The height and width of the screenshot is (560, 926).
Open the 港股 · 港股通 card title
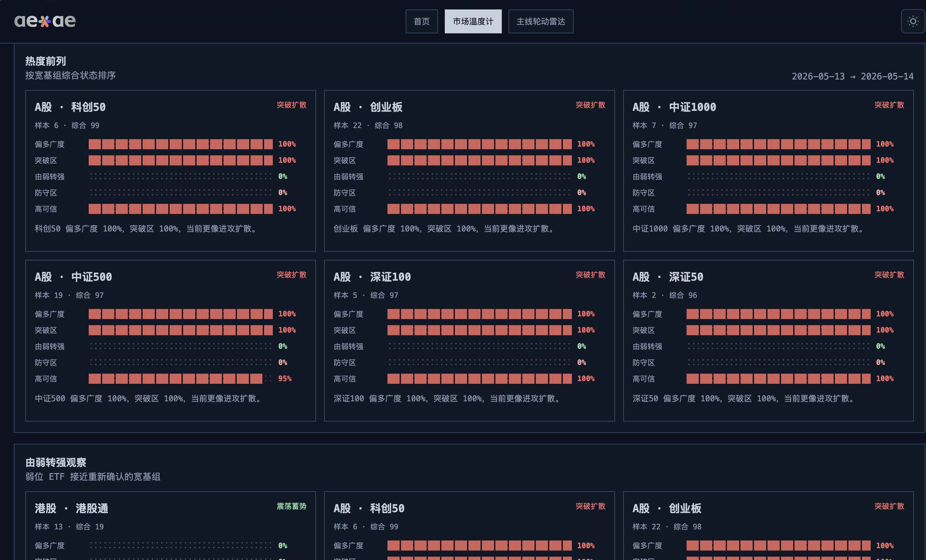(71, 508)
